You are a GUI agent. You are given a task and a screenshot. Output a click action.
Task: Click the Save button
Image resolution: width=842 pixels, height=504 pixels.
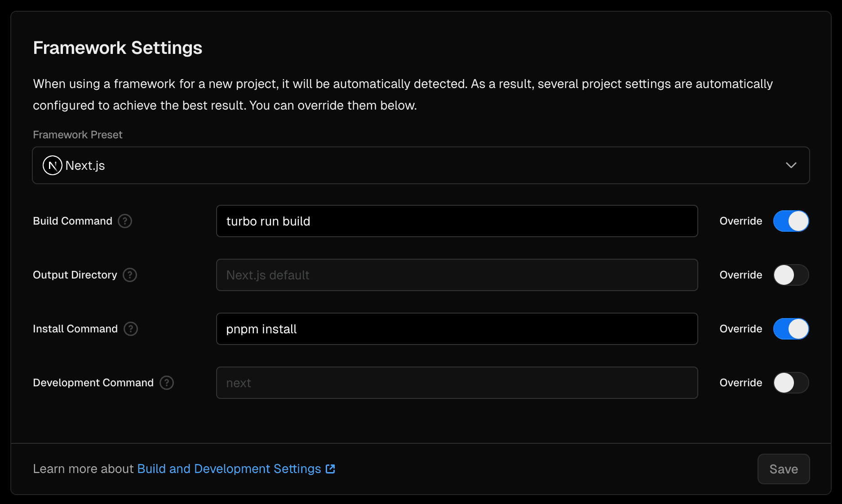point(783,469)
